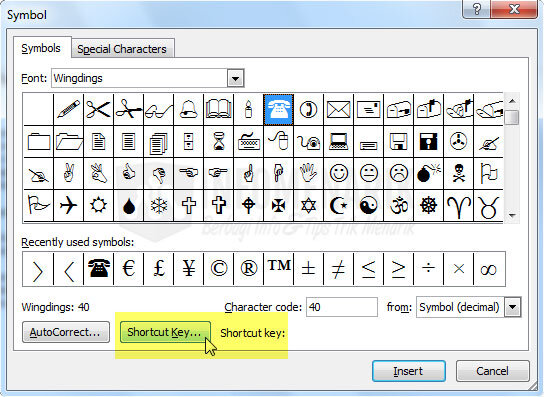Select the computer mouse symbol
544x397 pixels.
278,141
